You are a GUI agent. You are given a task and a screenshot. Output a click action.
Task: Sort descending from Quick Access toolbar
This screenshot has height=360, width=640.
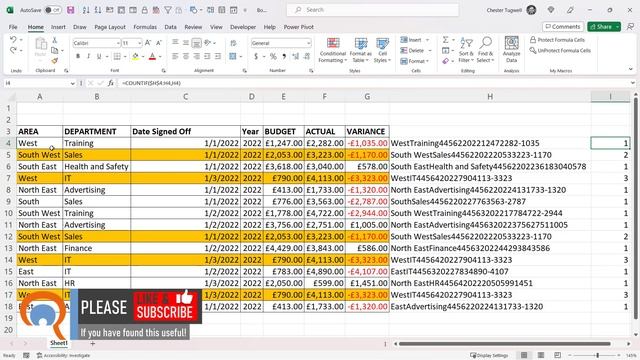(98, 10)
